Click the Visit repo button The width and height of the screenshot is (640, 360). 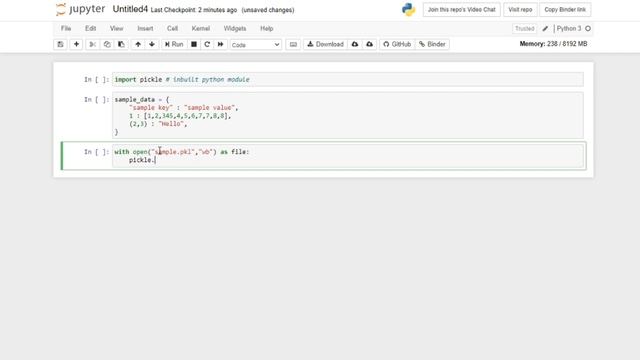pos(520,9)
